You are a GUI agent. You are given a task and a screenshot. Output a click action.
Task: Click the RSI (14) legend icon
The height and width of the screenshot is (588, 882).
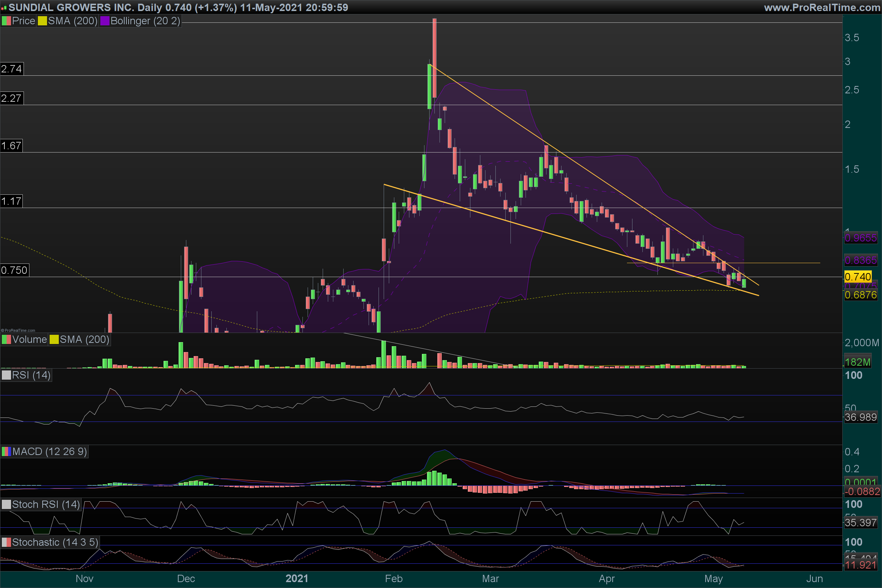coord(6,375)
